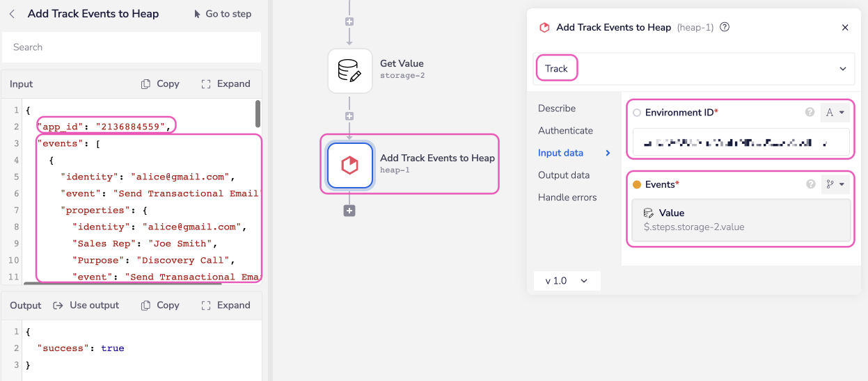The height and width of the screenshot is (381, 868).
Task: Click the help icon next to heap-1
Action: pyautogui.click(x=725, y=28)
